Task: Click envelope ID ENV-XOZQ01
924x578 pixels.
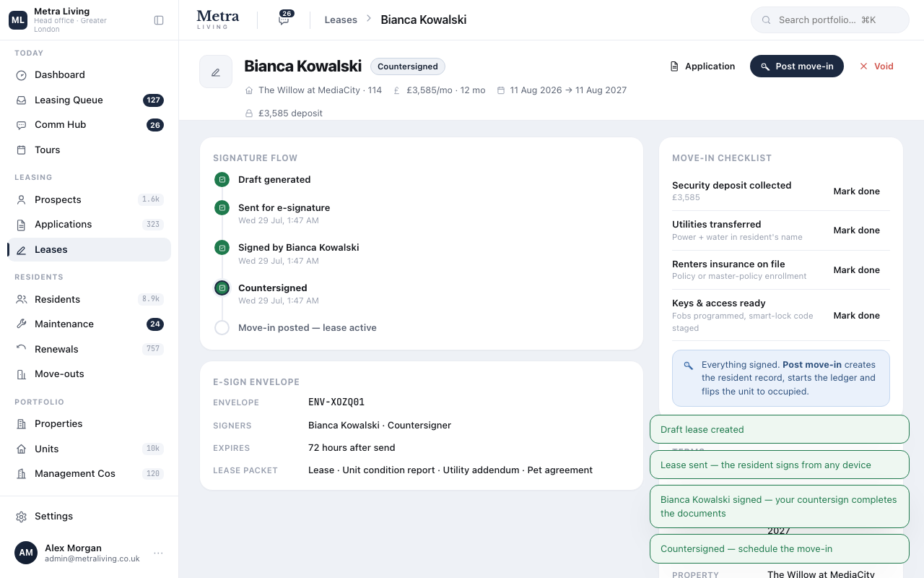Action: (336, 402)
